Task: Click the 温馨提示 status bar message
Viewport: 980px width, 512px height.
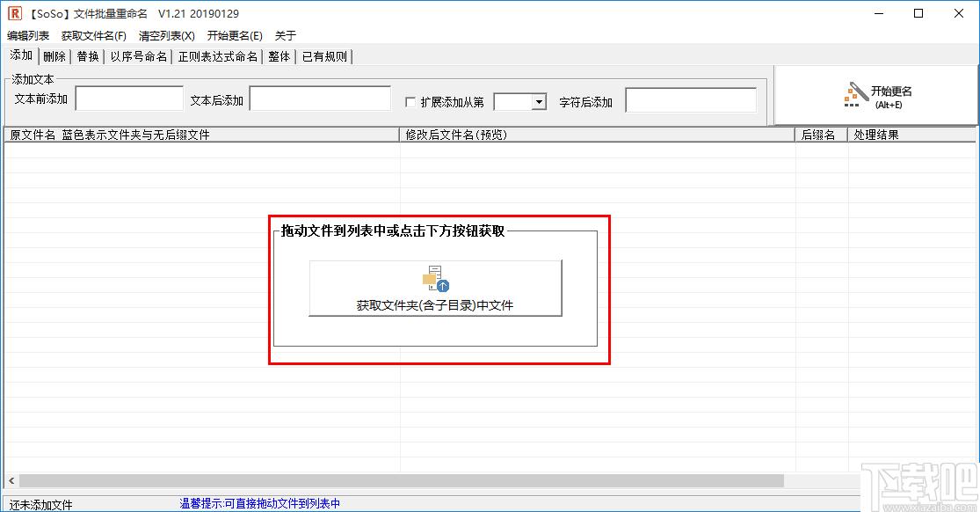Action: (260, 503)
